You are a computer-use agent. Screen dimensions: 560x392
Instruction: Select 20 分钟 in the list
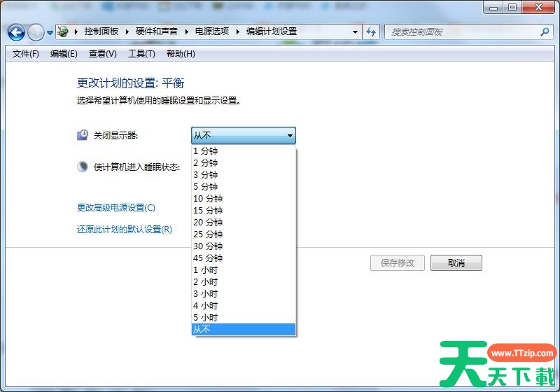[x=244, y=223]
